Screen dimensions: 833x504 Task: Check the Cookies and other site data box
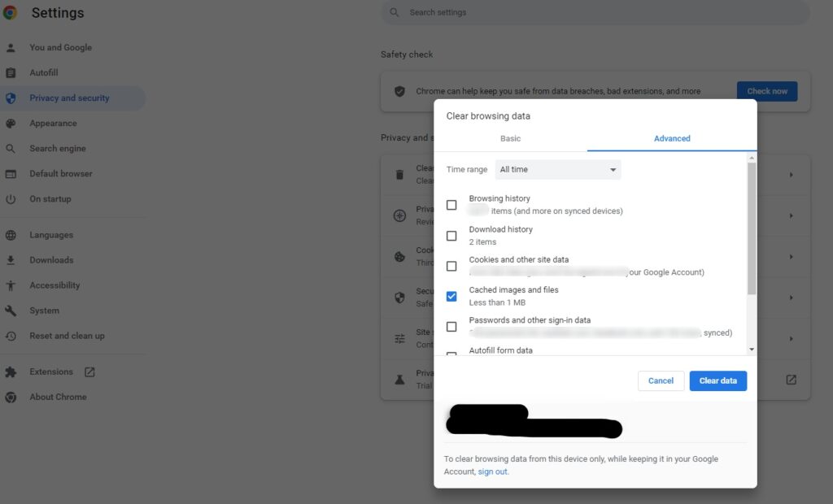point(451,266)
